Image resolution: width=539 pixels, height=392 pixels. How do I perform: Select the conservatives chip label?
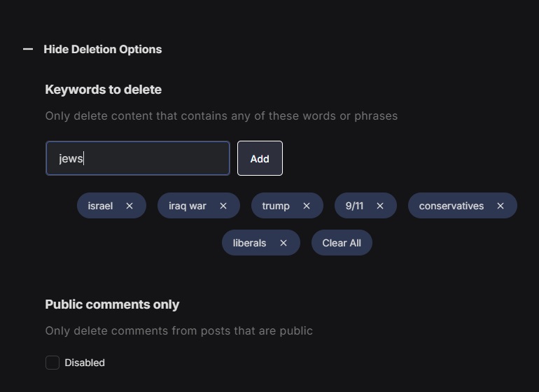click(451, 206)
